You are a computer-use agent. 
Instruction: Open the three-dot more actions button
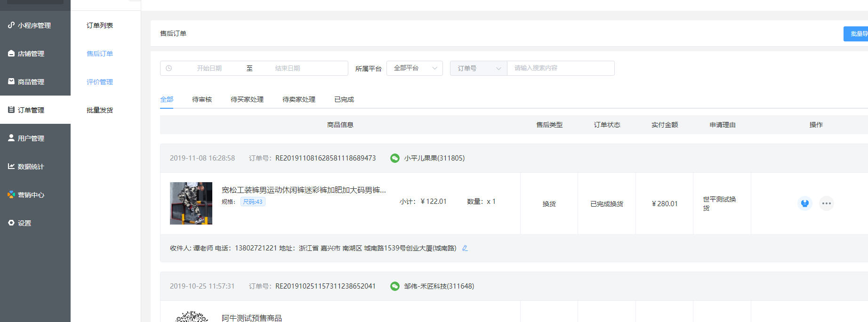(826, 203)
